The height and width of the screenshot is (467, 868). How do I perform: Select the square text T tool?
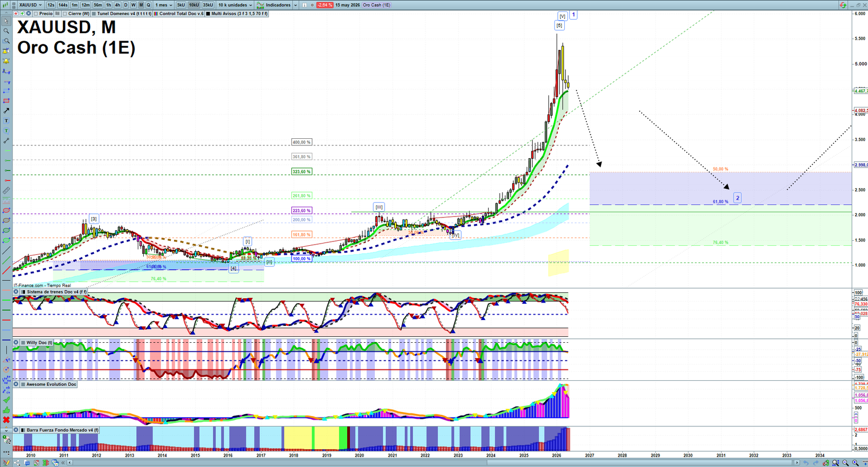[7, 120]
